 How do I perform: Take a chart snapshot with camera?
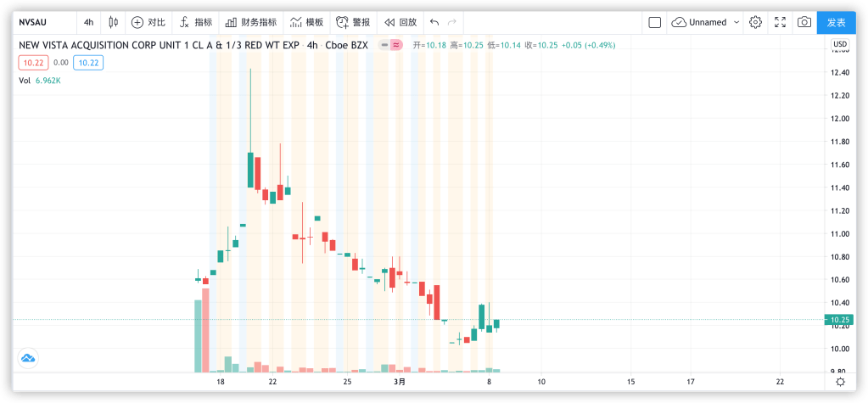pos(804,22)
